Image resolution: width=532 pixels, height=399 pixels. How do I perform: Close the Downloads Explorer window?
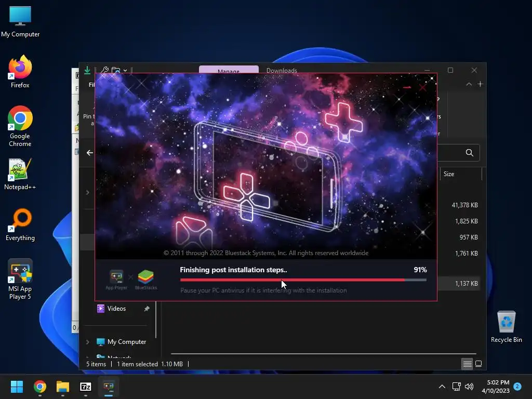(474, 70)
